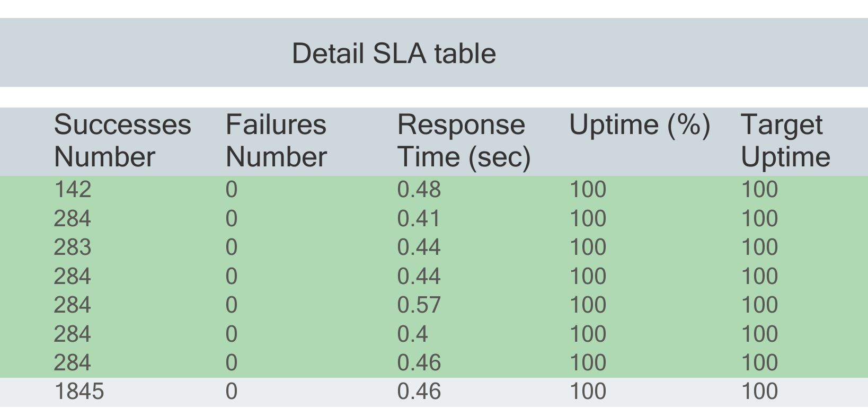This screenshot has height=417, width=868.
Task: Click the Uptime (%) column header
Action: pos(640,125)
